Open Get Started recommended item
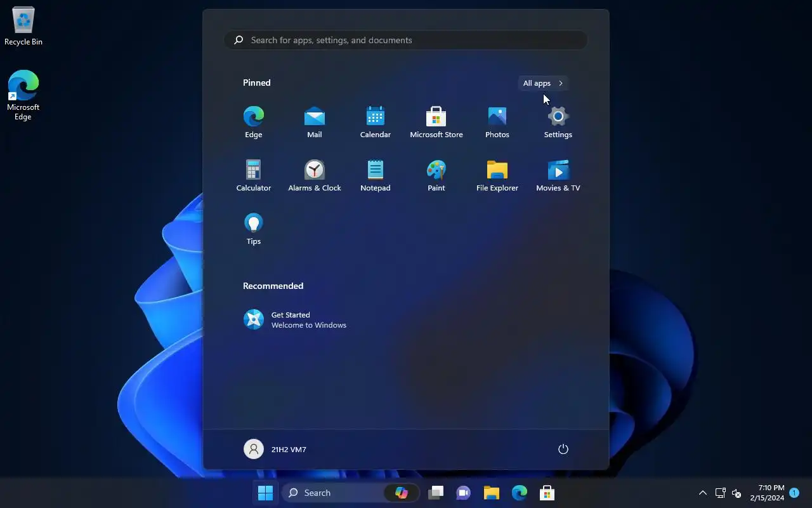Screen dimensions: 812x508 295,319
